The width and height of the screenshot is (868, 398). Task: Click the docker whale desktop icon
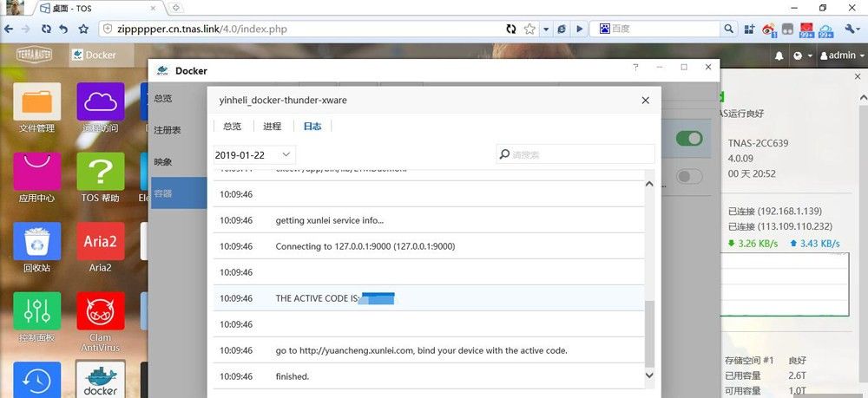click(x=100, y=379)
